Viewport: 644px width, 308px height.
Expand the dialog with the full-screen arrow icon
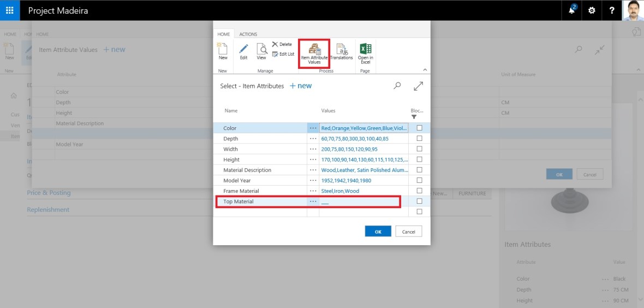coord(418,86)
